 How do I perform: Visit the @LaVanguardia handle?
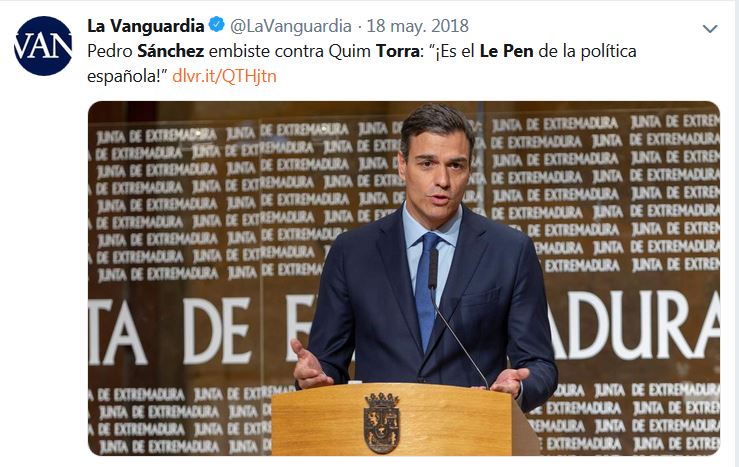click(290, 25)
